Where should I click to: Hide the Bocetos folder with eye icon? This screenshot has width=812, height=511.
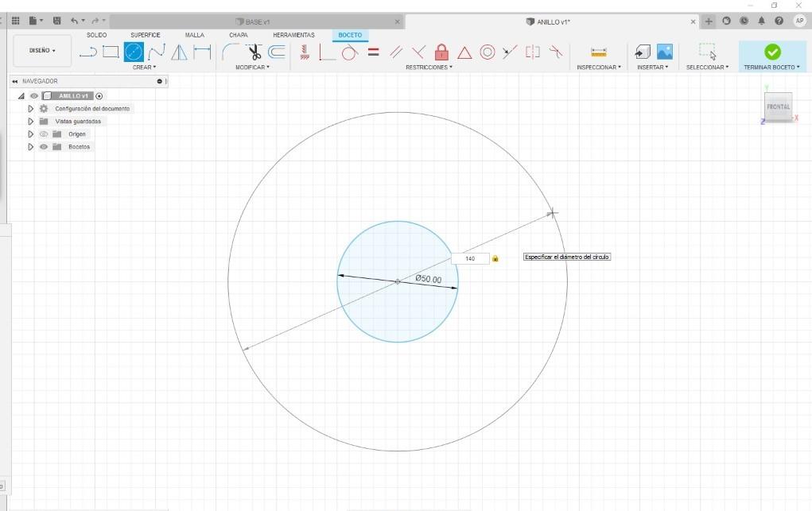click(x=44, y=147)
